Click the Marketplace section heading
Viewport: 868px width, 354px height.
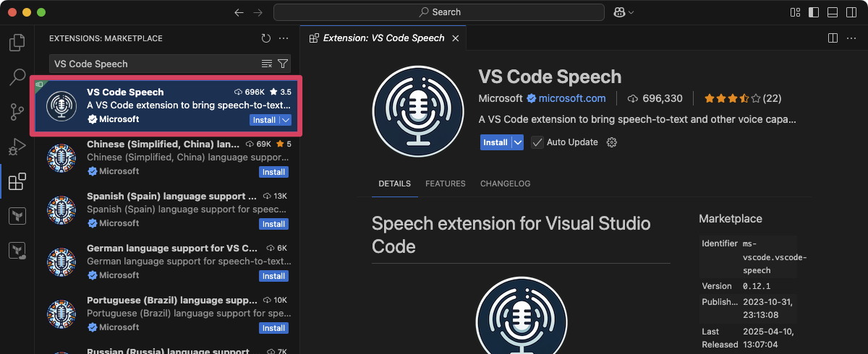click(x=731, y=218)
